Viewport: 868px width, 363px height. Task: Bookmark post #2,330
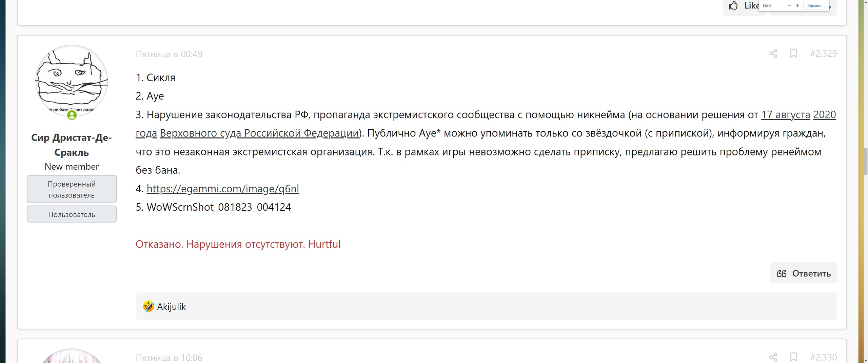click(793, 357)
